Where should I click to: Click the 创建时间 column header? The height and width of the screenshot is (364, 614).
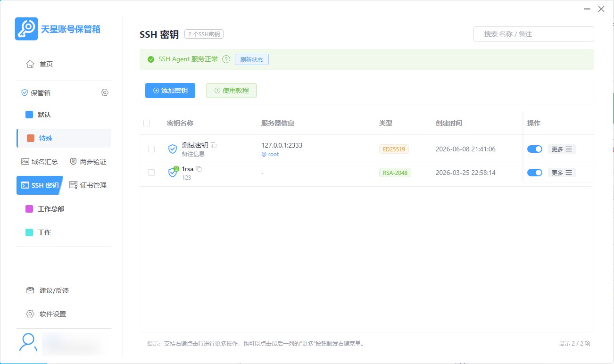[x=449, y=123]
